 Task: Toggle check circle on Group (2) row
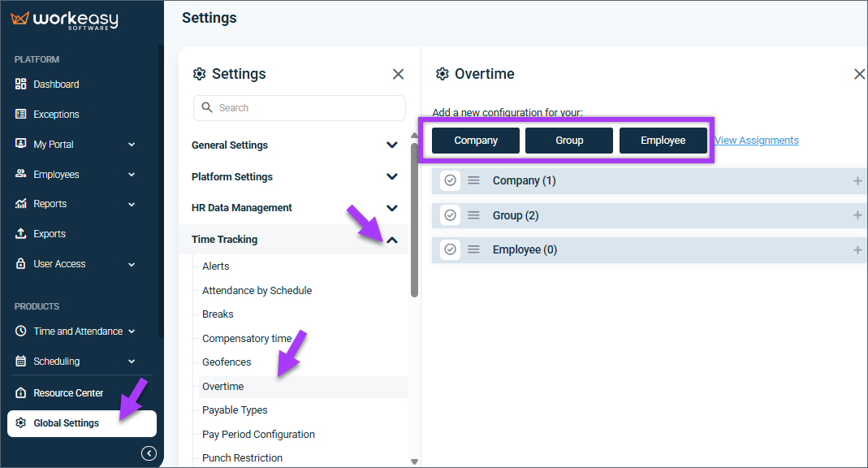click(450, 215)
